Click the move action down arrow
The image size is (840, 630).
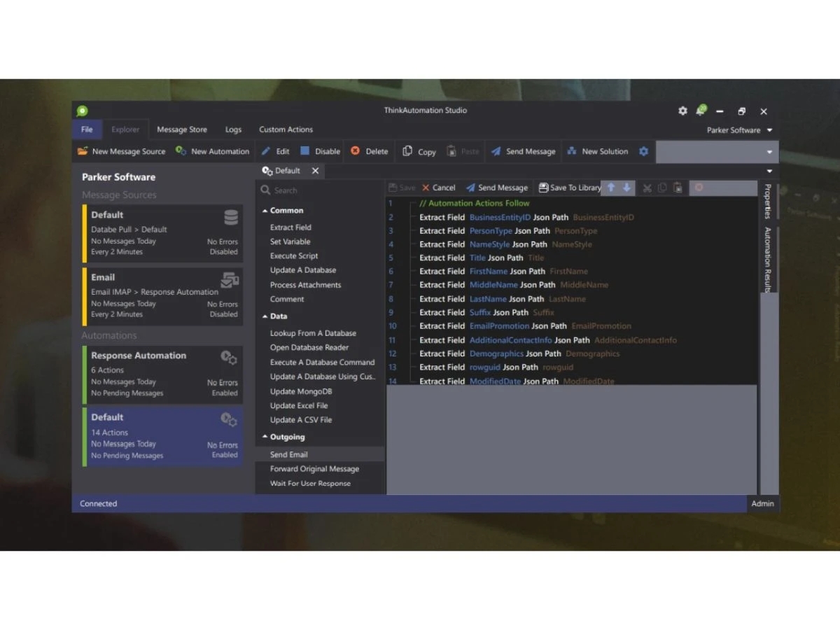tap(626, 188)
